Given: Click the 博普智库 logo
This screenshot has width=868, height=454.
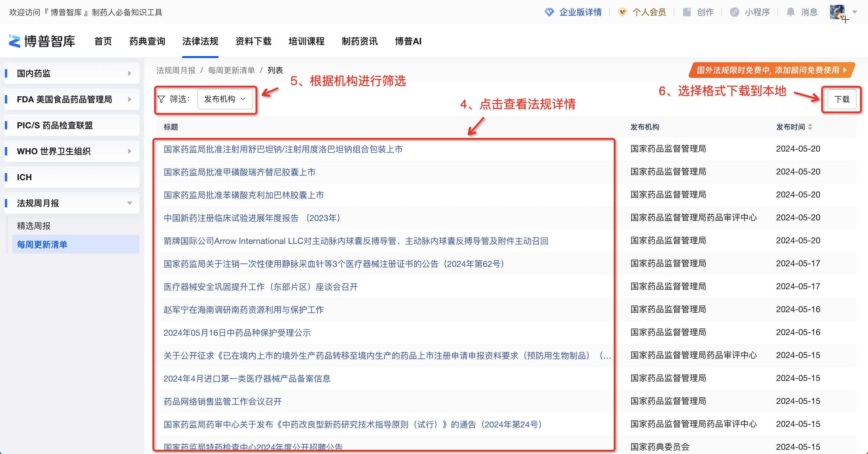Looking at the screenshot, I should point(42,41).
